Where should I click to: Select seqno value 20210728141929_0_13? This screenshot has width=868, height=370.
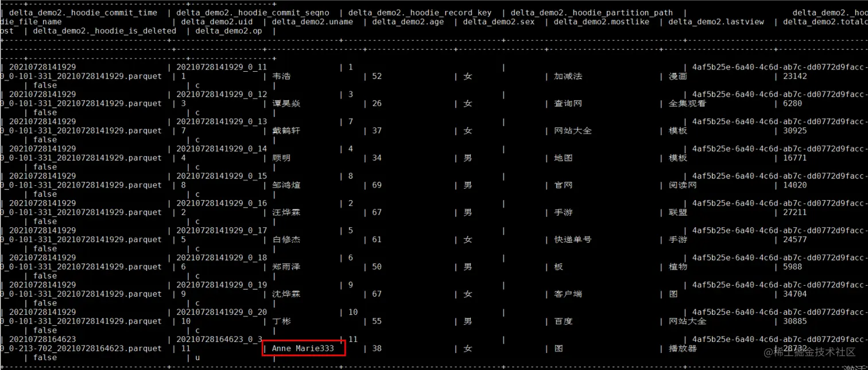[x=222, y=122]
